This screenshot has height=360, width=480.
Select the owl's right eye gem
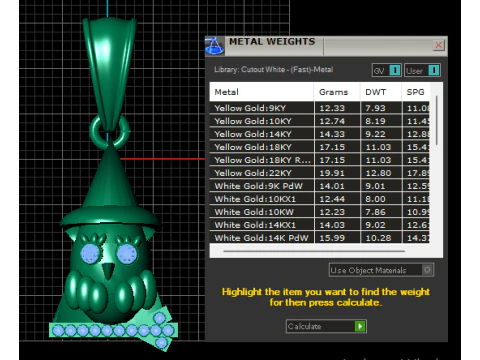127,253
